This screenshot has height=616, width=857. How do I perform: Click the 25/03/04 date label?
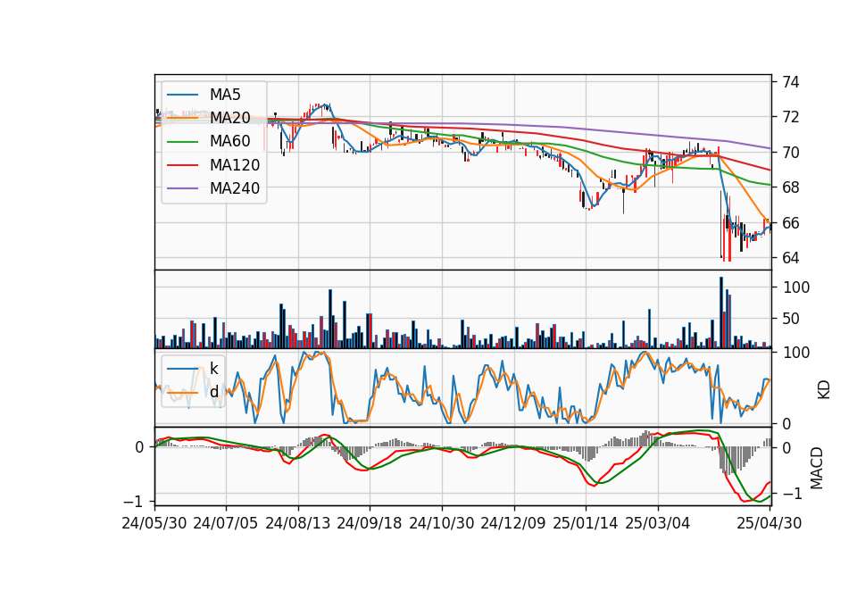click(x=658, y=523)
